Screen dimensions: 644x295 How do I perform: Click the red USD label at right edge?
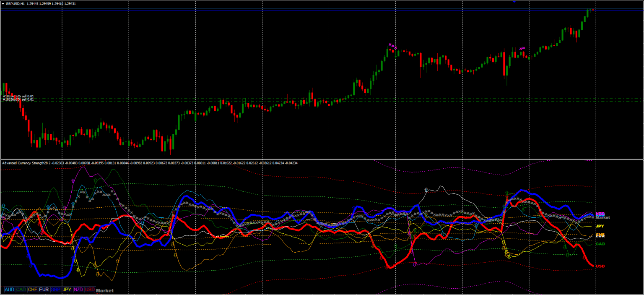point(600,266)
